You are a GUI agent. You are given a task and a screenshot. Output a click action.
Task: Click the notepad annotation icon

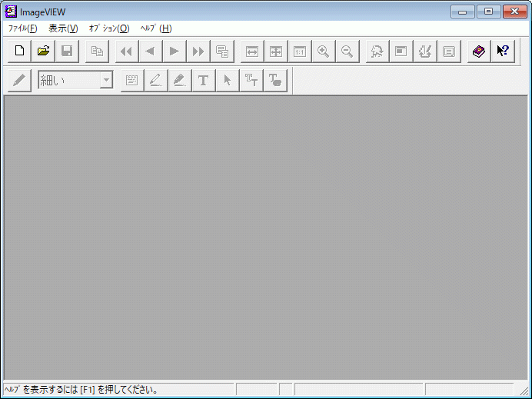pyautogui.click(x=132, y=81)
